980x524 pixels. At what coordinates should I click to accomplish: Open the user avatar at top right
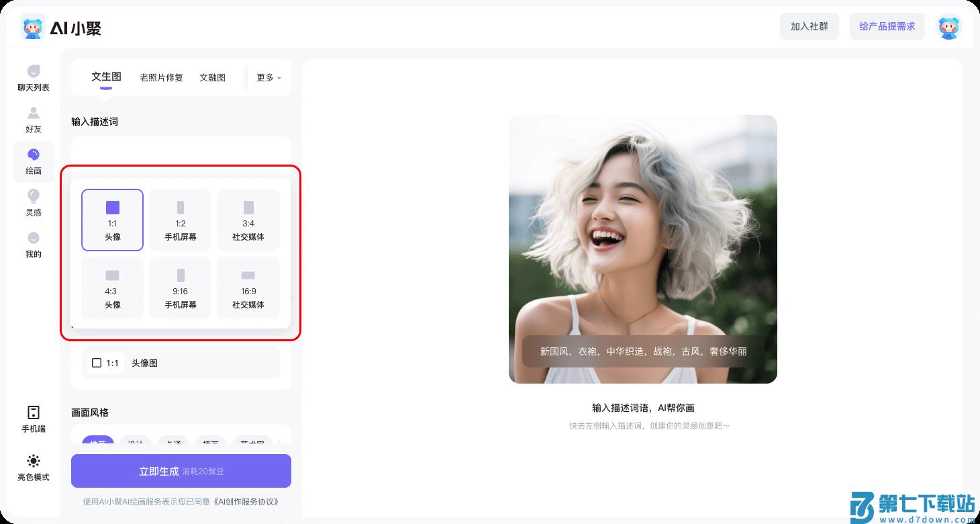click(x=948, y=27)
